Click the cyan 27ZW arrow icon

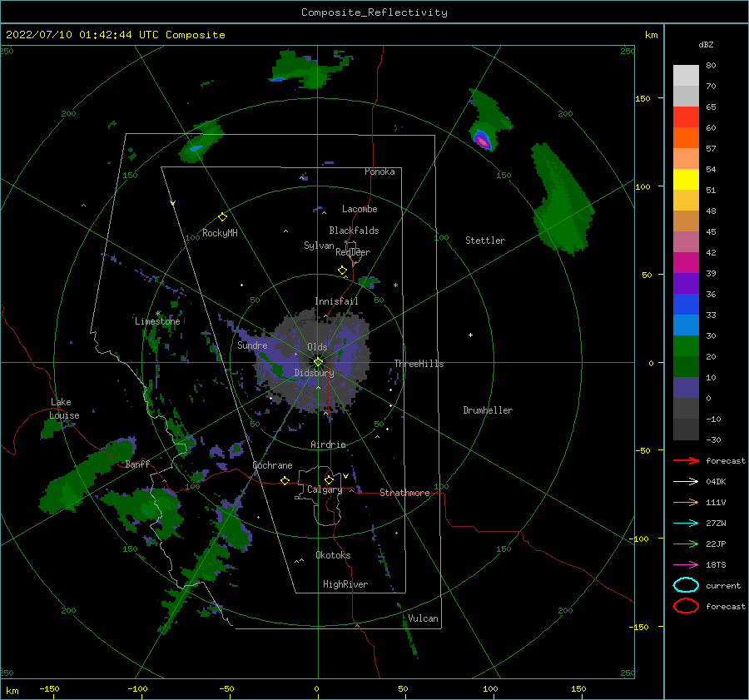(686, 524)
